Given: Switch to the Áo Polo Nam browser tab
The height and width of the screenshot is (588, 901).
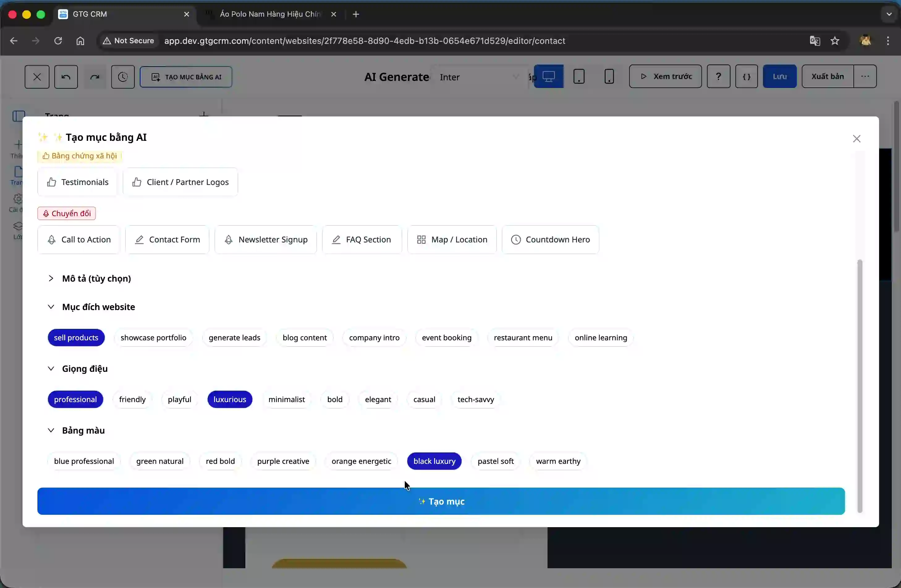Looking at the screenshot, I should [269, 15].
